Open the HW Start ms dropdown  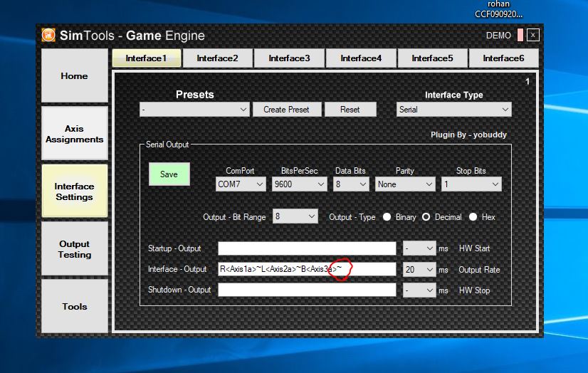[x=419, y=248]
